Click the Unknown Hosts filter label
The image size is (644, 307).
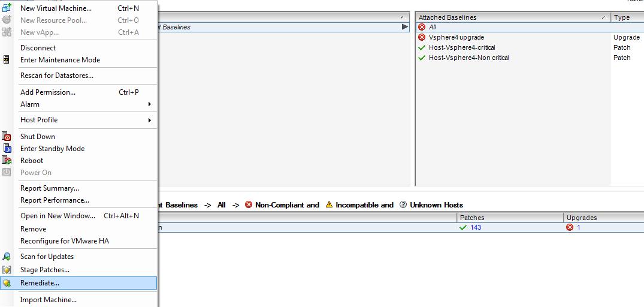tap(436, 204)
